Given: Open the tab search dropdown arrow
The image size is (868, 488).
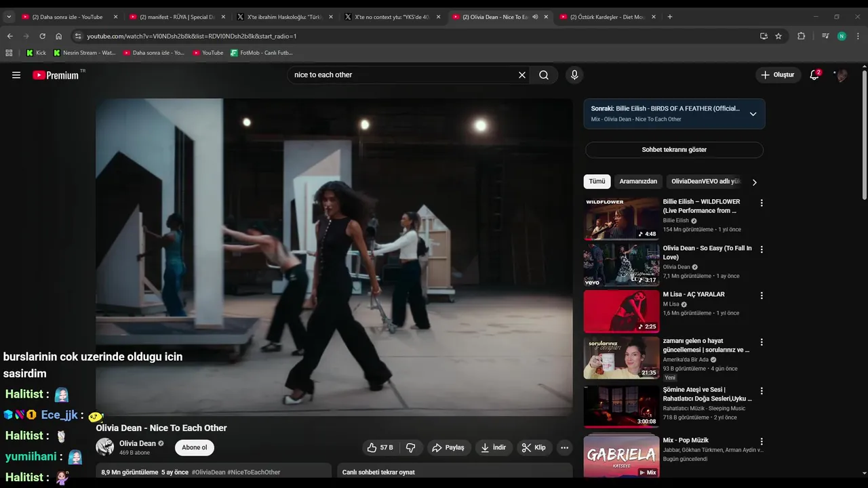Looking at the screenshot, I should coord(9,17).
